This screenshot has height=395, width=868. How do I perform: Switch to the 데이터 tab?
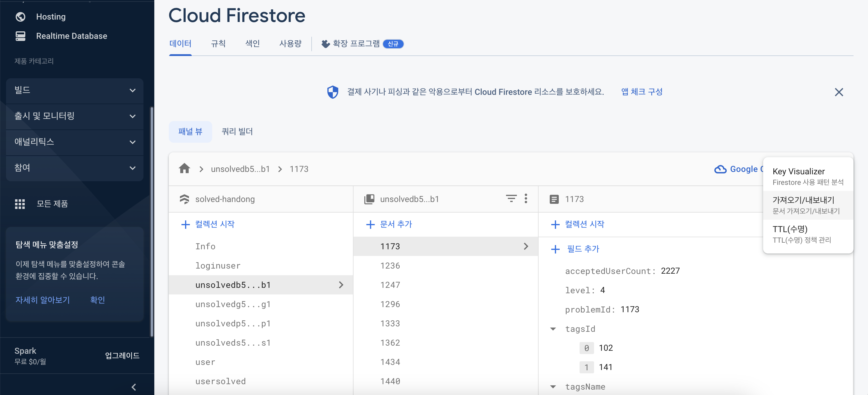click(180, 43)
